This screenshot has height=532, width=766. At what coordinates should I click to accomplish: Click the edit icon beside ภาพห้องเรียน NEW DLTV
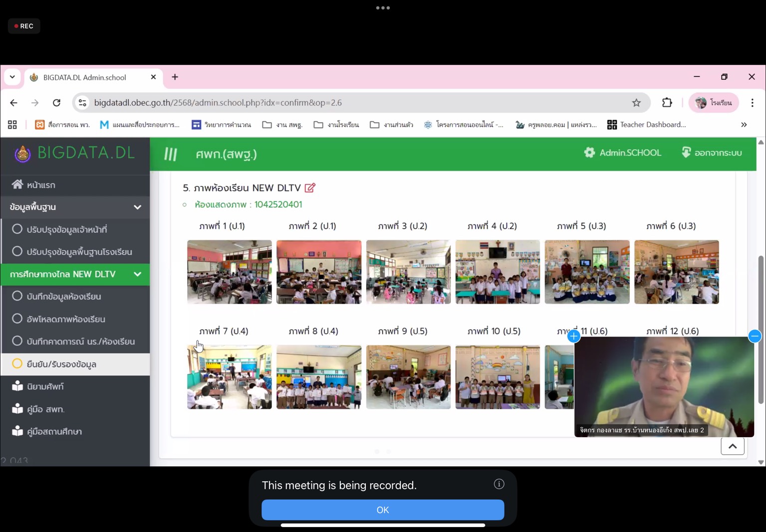point(310,188)
